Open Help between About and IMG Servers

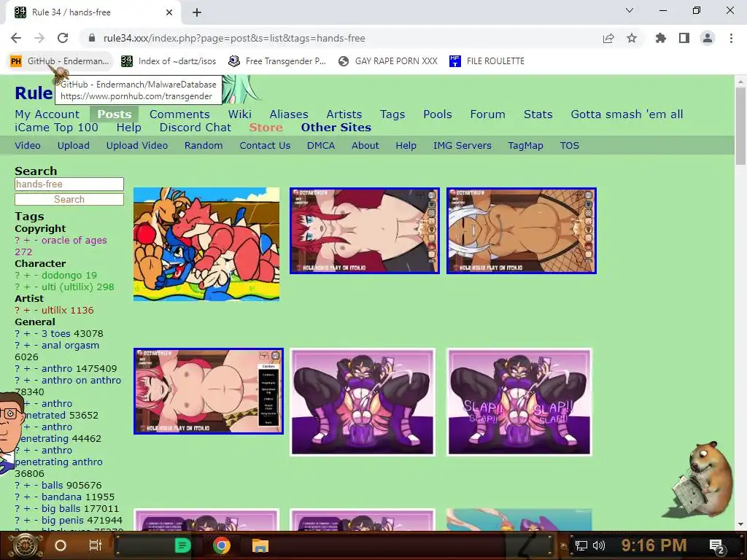coord(406,146)
